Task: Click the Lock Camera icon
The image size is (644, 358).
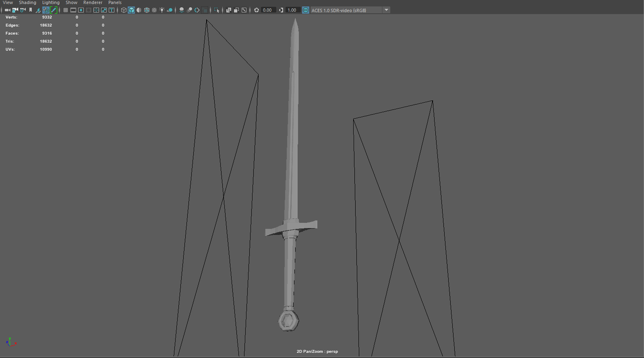Action: tap(15, 10)
